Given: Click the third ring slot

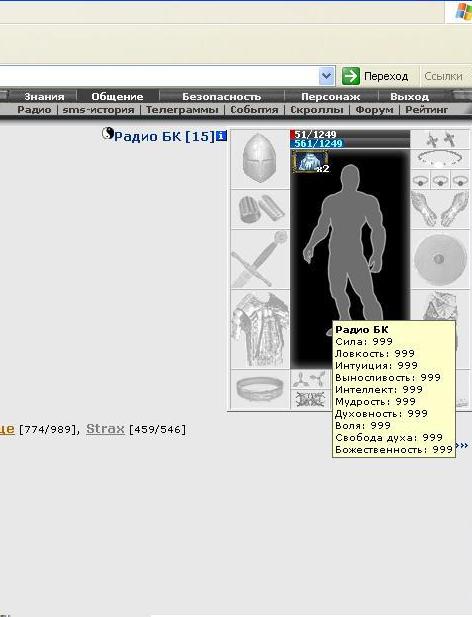Looking at the screenshot, I should pyautogui.click(x=459, y=180).
